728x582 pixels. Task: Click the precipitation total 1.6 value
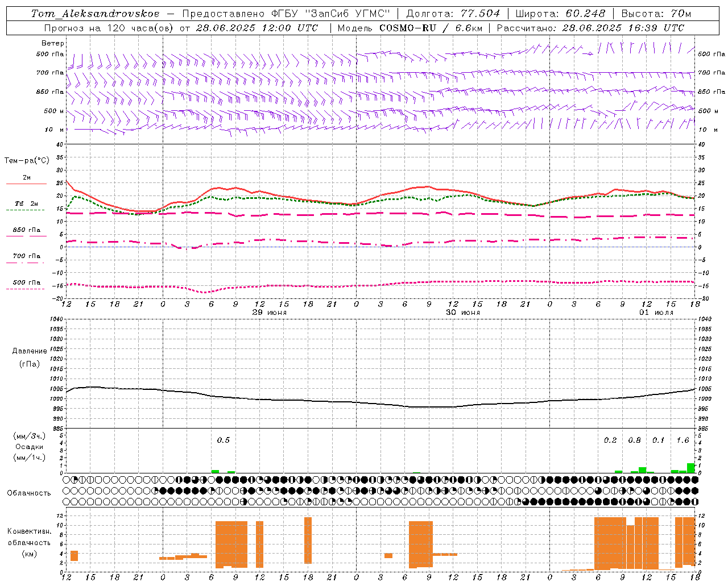click(682, 440)
